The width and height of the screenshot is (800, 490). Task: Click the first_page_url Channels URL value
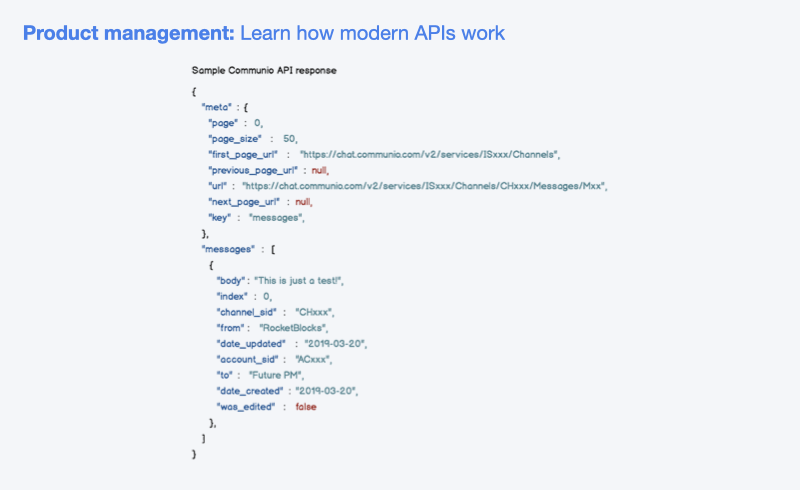(x=430, y=155)
